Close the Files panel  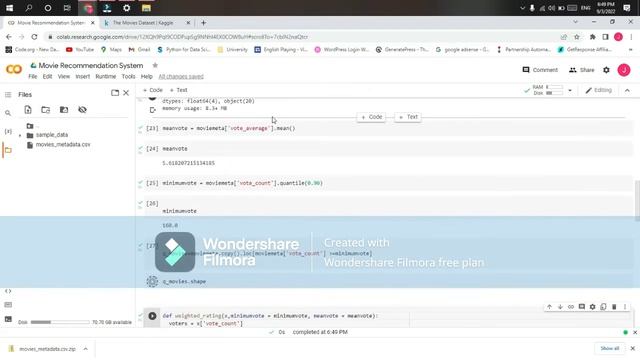[x=126, y=93]
